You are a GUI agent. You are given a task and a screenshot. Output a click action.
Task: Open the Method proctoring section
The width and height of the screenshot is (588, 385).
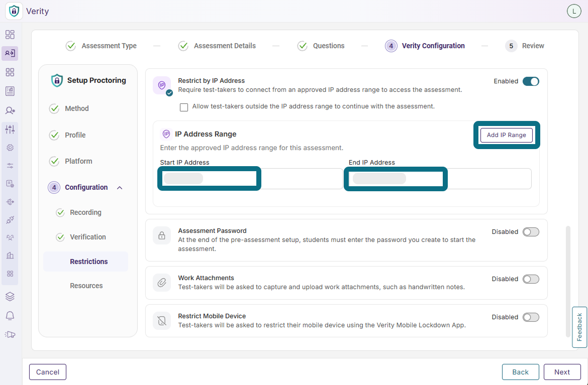pyautogui.click(x=69, y=108)
